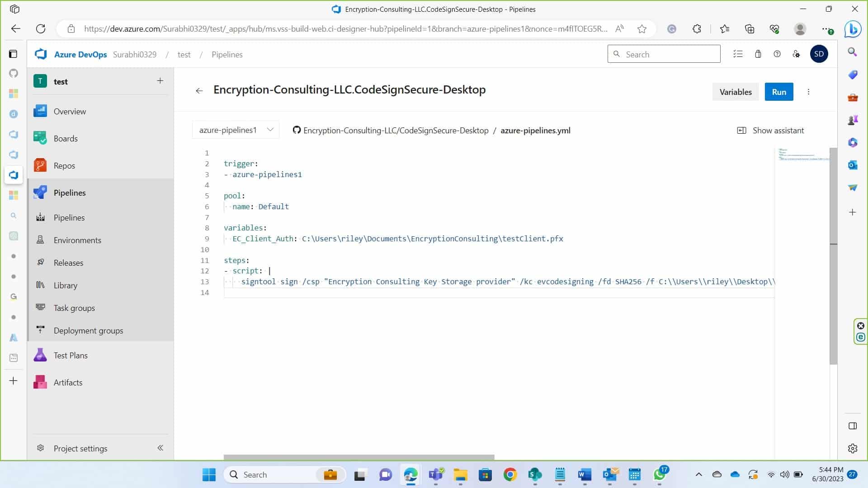Open the help question mark icon
Viewport: 868px width, 488px height.
(x=777, y=54)
